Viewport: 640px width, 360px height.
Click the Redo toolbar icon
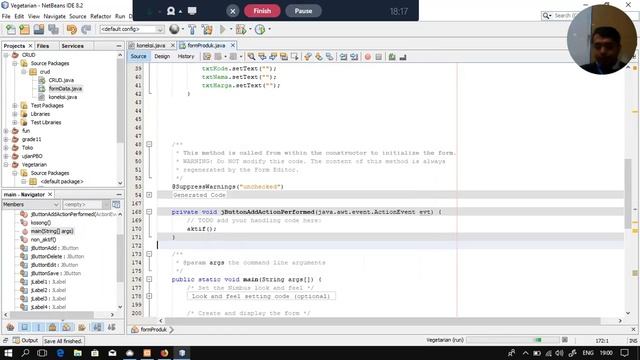tap(86, 29)
